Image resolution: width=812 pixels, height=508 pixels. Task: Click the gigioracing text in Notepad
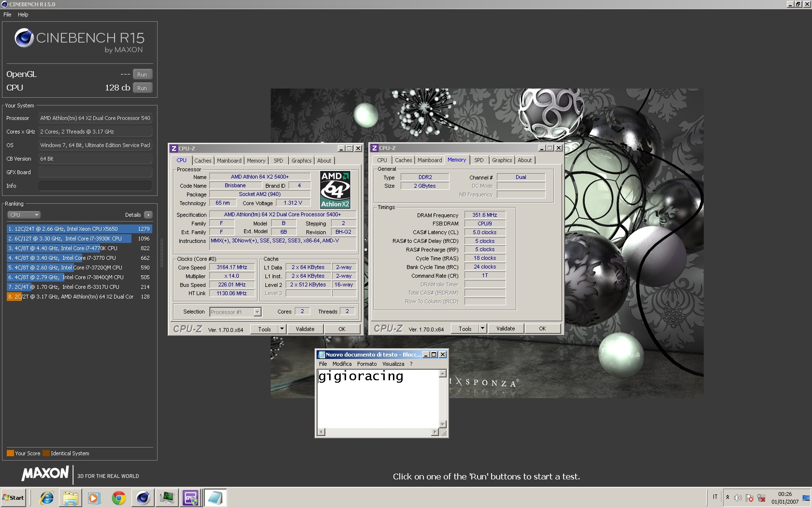pyautogui.click(x=361, y=377)
